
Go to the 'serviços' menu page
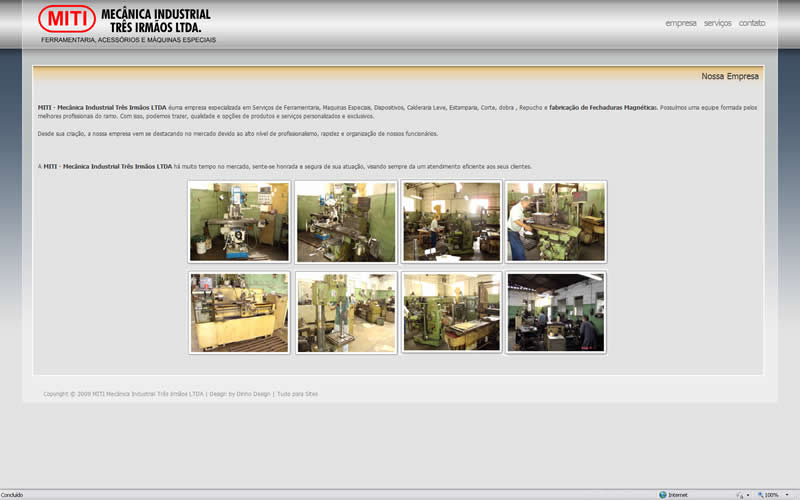point(717,23)
